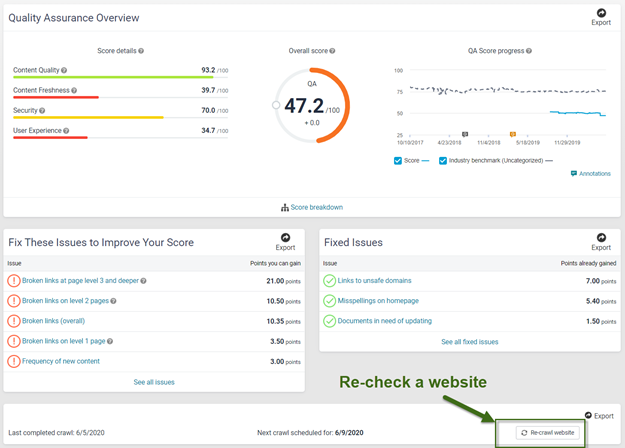Click See all fixed issues link
The image size is (625, 448).
click(x=470, y=342)
